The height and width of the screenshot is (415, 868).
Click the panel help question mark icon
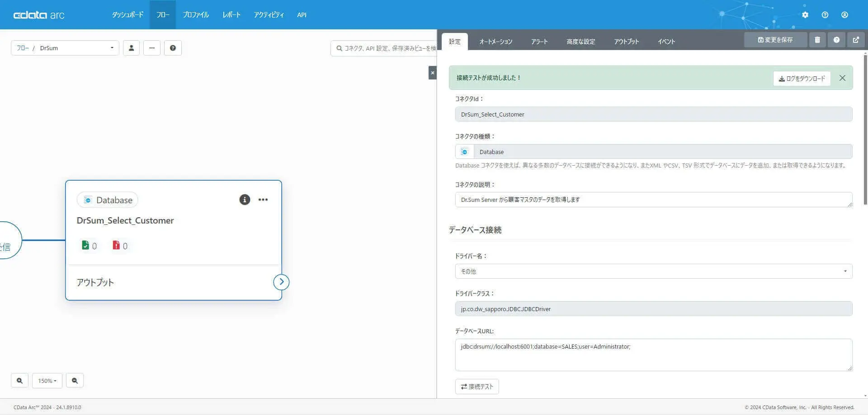click(x=837, y=40)
